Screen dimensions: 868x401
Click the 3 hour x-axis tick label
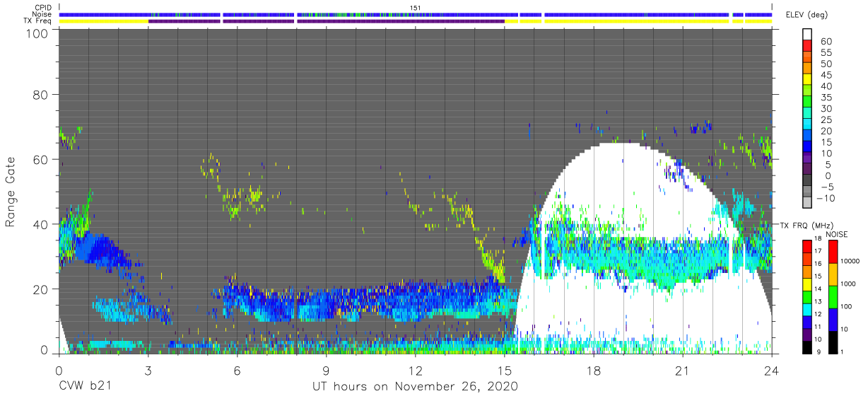click(x=147, y=370)
